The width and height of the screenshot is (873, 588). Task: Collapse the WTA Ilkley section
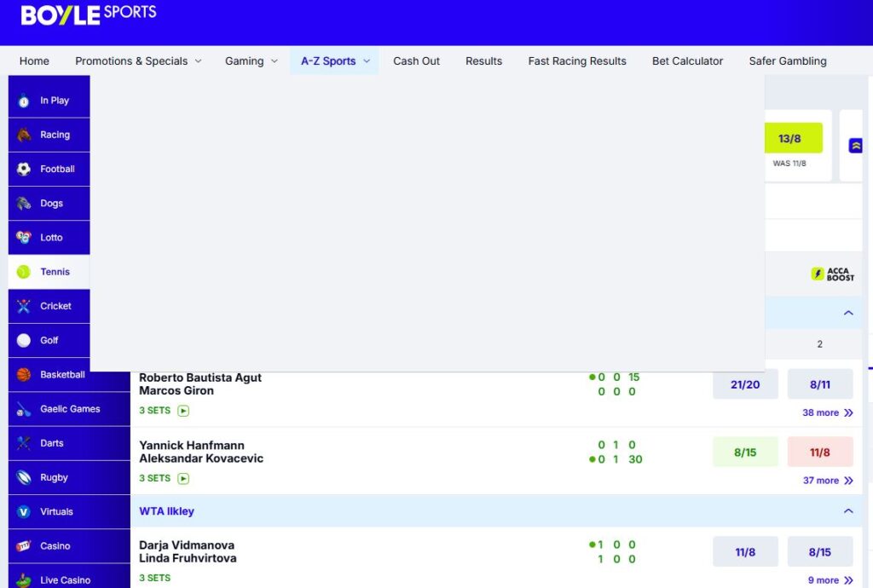(x=848, y=511)
